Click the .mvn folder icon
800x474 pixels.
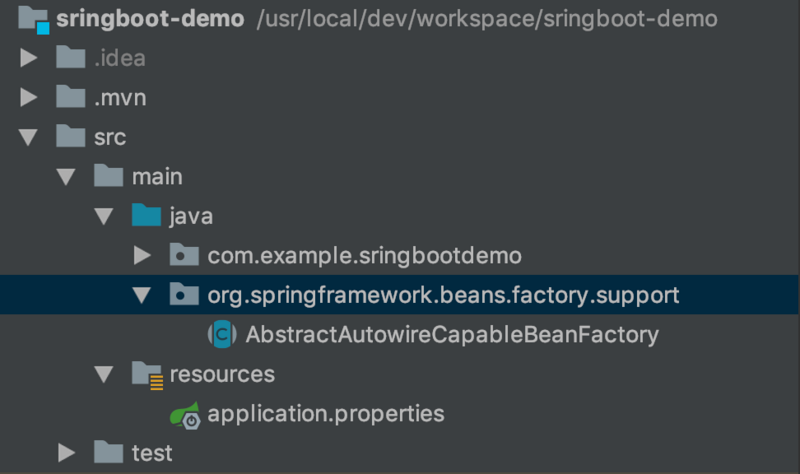click(71, 97)
